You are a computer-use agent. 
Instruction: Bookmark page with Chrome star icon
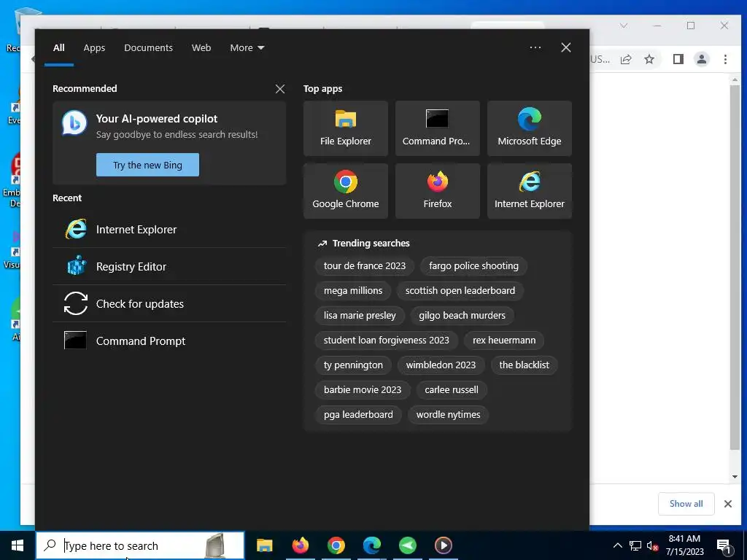(649, 59)
